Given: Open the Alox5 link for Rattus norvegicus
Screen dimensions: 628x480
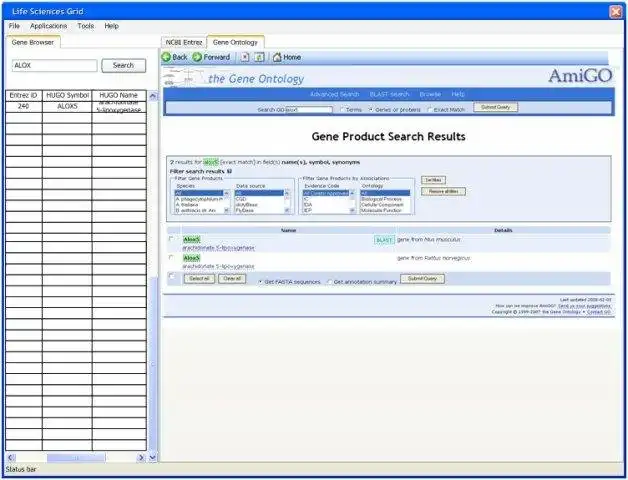Looking at the screenshot, I should [191, 258].
